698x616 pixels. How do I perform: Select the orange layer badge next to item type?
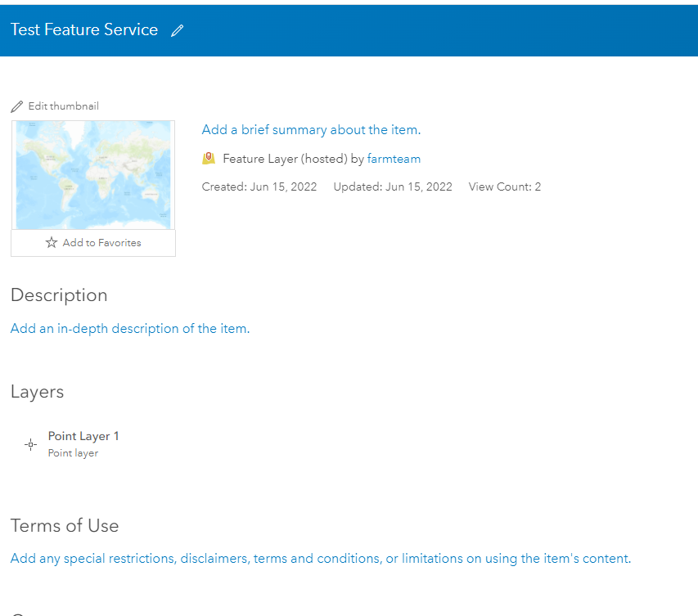point(209,158)
